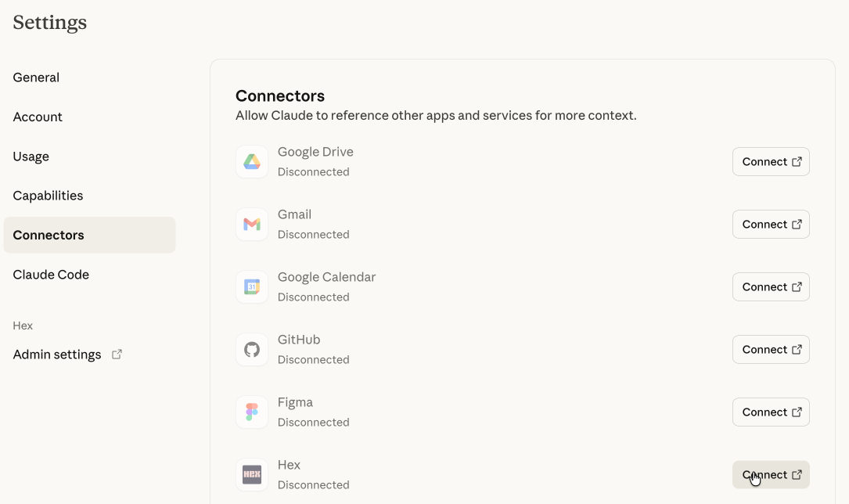This screenshot has width=849, height=504.
Task: Click the Google Drive connector icon
Action: tap(252, 161)
